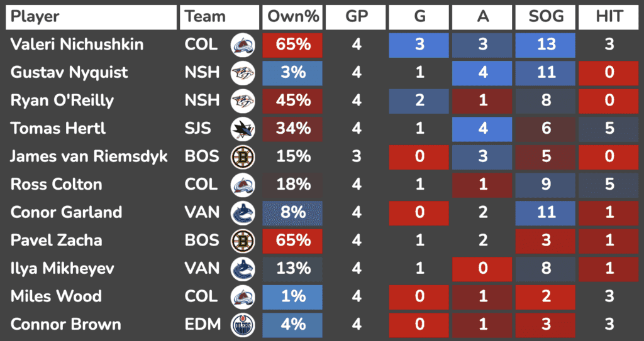Image resolution: width=644 pixels, height=341 pixels.
Task: Click the Player column header
Action: [91, 17]
